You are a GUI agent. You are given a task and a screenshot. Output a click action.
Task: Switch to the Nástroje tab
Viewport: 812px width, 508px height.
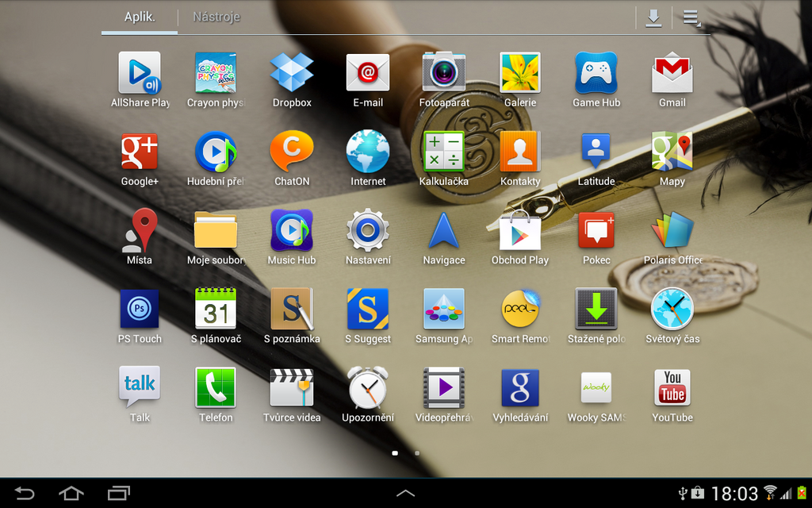[x=216, y=17]
